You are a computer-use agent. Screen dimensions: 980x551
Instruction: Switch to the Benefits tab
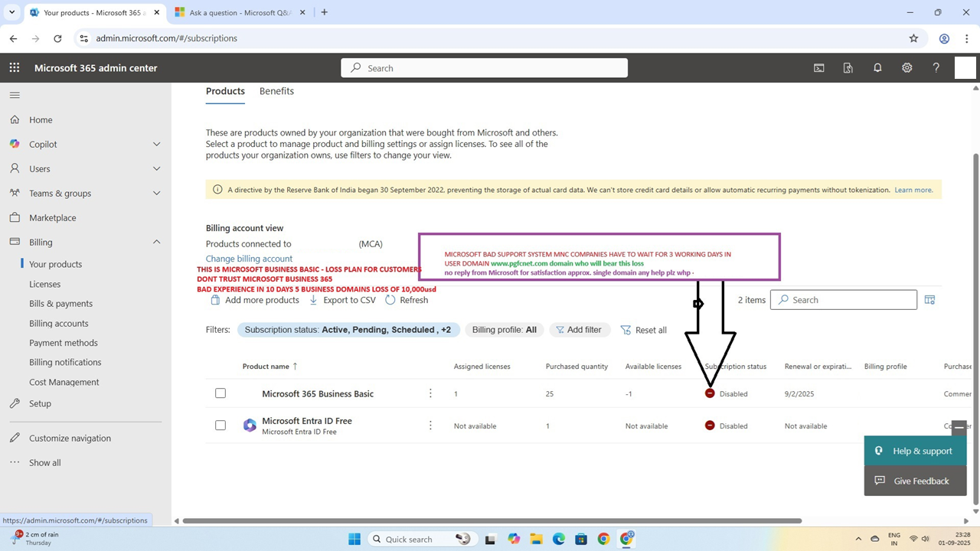[x=276, y=91]
